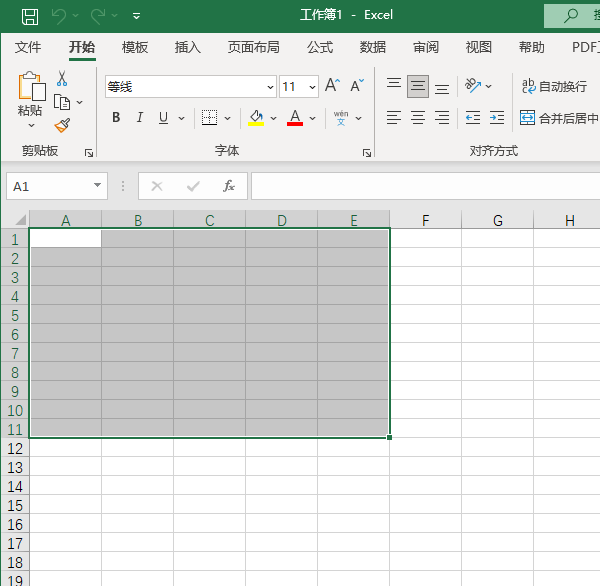Click the Cut scissors icon

[x=62, y=78]
